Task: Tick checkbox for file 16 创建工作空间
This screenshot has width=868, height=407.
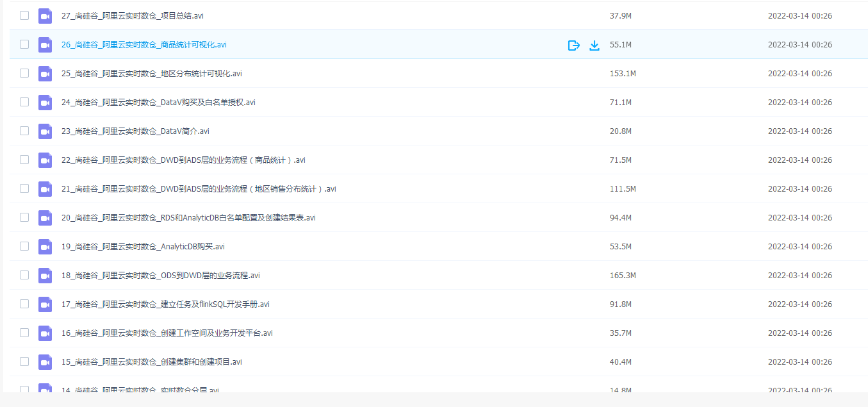Action: pyautogui.click(x=24, y=333)
